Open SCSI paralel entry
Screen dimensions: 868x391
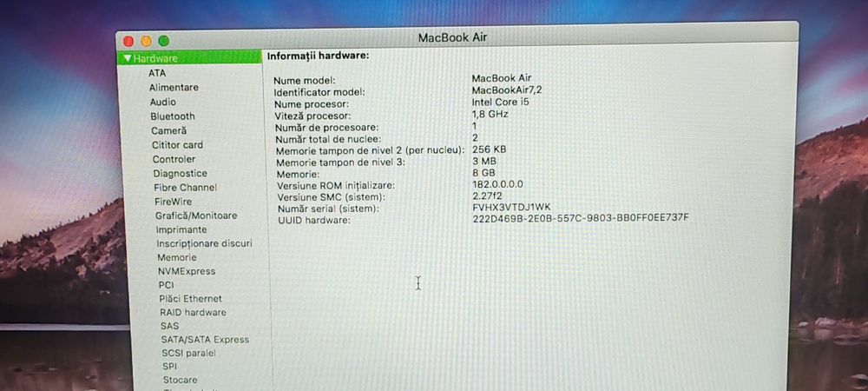pos(188,353)
